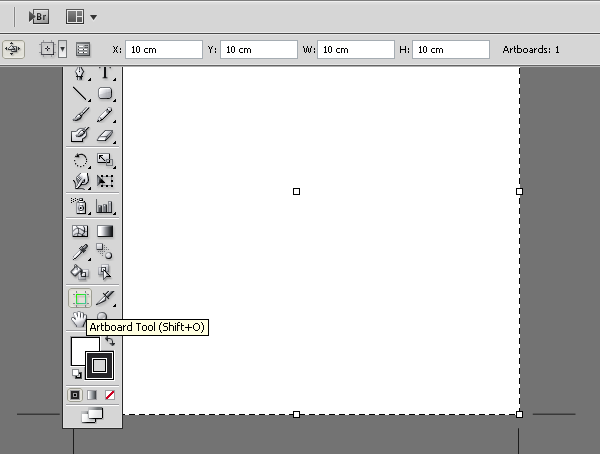This screenshot has width=600, height=454.
Task: Select the Pencil tool
Action: (x=105, y=114)
